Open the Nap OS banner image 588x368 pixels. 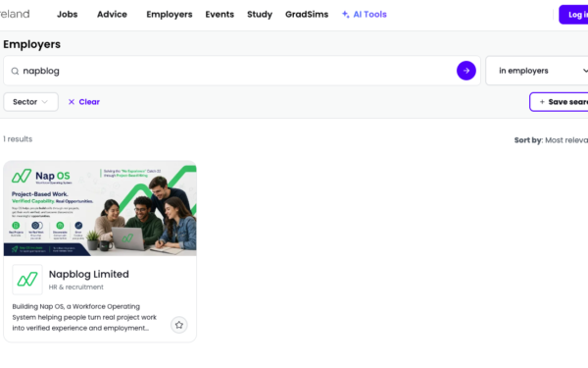[x=100, y=209]
